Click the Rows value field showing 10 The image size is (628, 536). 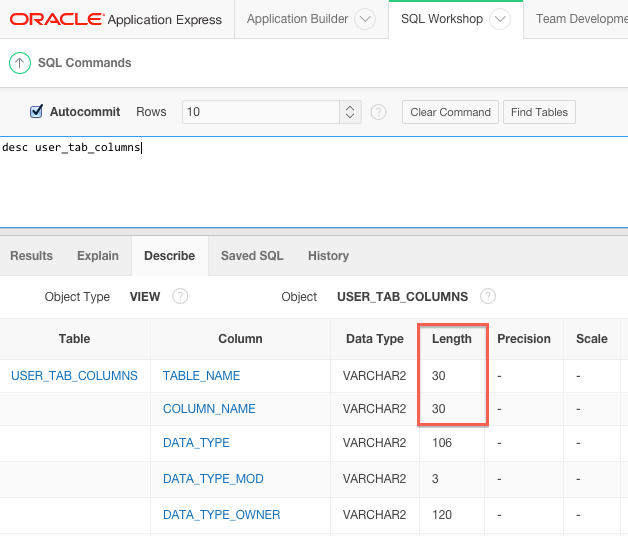click(x=261, y=112)
